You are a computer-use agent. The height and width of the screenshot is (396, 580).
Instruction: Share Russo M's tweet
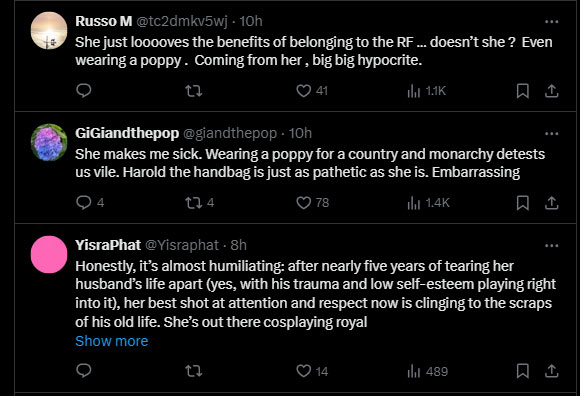[x=551, y=91]
